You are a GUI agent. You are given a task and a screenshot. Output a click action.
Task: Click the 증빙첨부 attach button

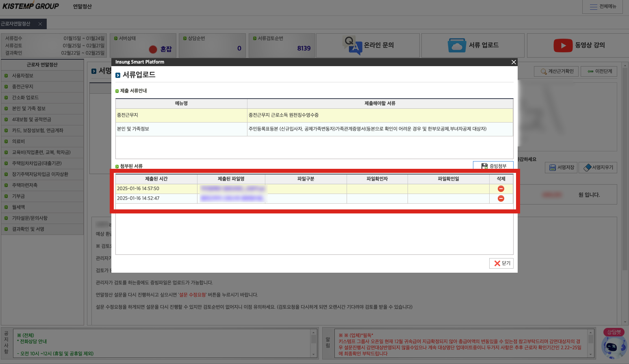tap(493, 166)
